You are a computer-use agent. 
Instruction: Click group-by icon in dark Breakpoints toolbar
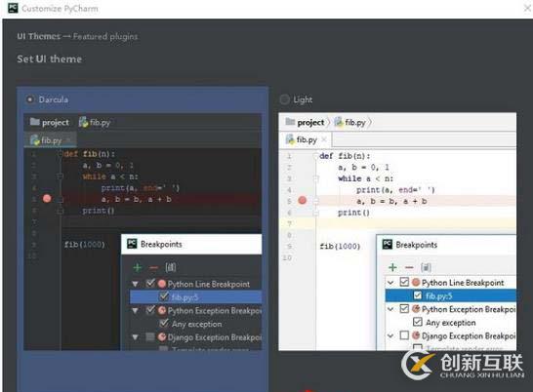pyautogui.click(x=171, y=267)
